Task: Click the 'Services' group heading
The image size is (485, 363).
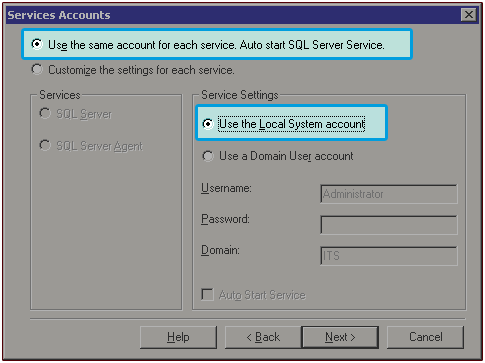Action: (60, 95)
